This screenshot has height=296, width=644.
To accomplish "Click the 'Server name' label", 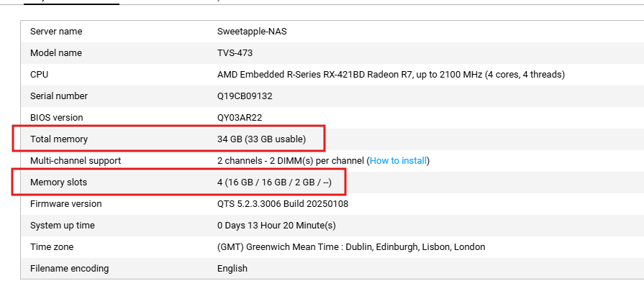I will click(x=56, y=32).
